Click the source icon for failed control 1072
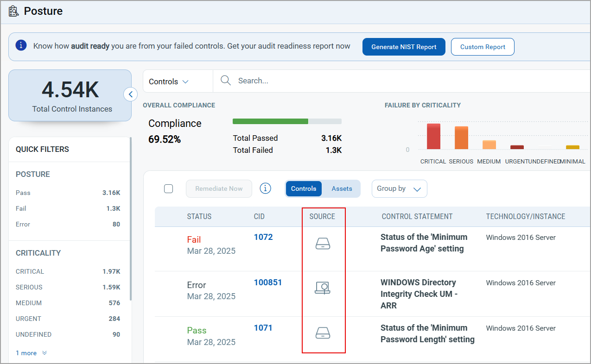Image resolution: width=591 pixels, height=364 pixels. pyautogui.click(x=323, y=243)
